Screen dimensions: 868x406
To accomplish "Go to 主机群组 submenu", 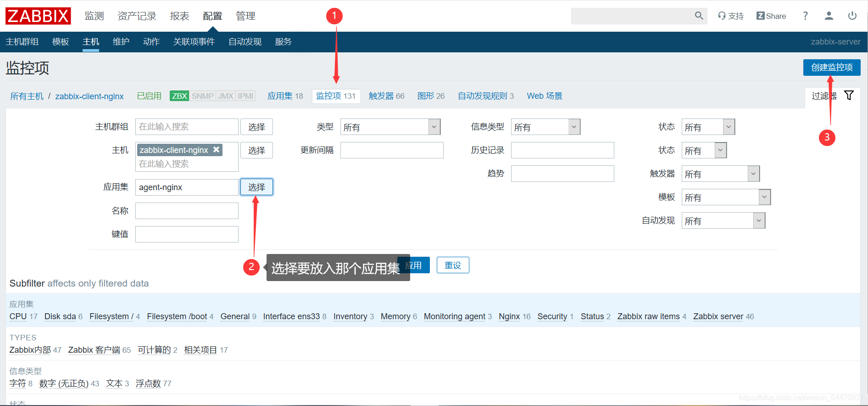I will [22, 42].
